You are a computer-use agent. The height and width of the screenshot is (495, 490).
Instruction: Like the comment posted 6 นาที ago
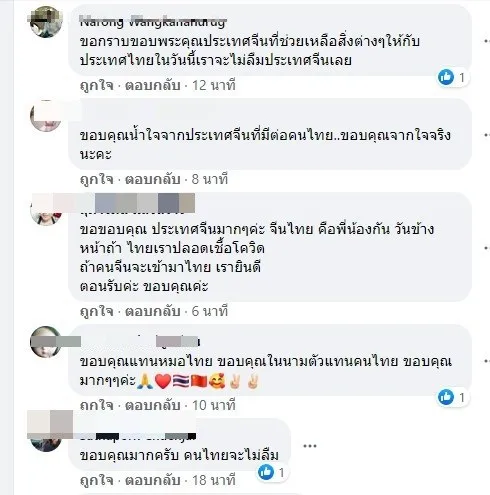[x=97, y=312]
